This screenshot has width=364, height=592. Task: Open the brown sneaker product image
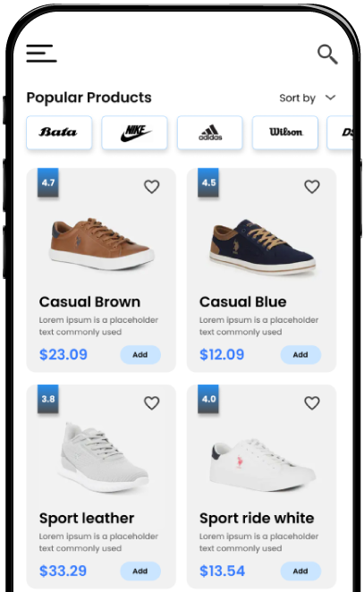pyautogui.click(x=101, y=243)
